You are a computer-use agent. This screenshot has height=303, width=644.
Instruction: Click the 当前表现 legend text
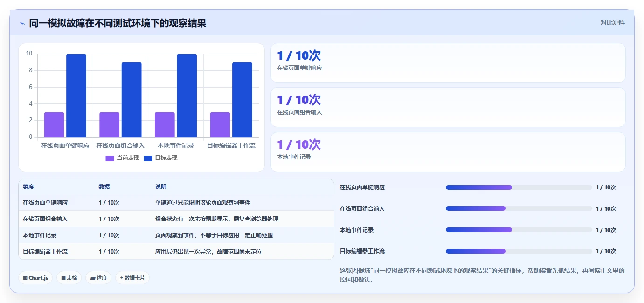(x=128, y=158)
